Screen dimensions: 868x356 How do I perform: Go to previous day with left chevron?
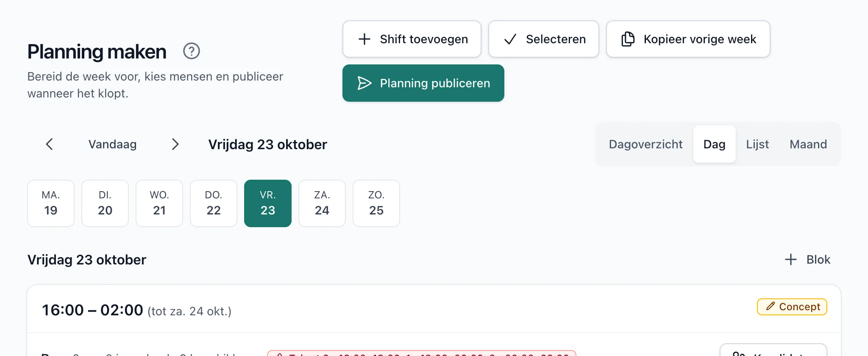click(x=49, y=144)
